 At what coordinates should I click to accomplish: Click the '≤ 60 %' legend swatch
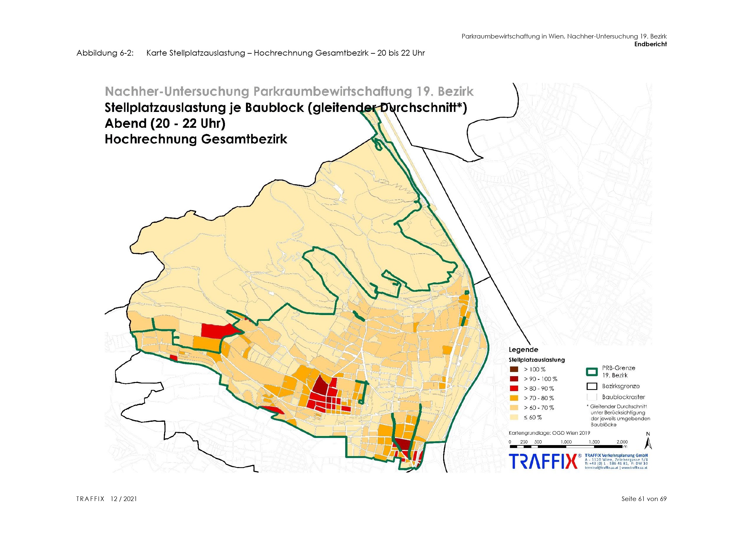514,417
